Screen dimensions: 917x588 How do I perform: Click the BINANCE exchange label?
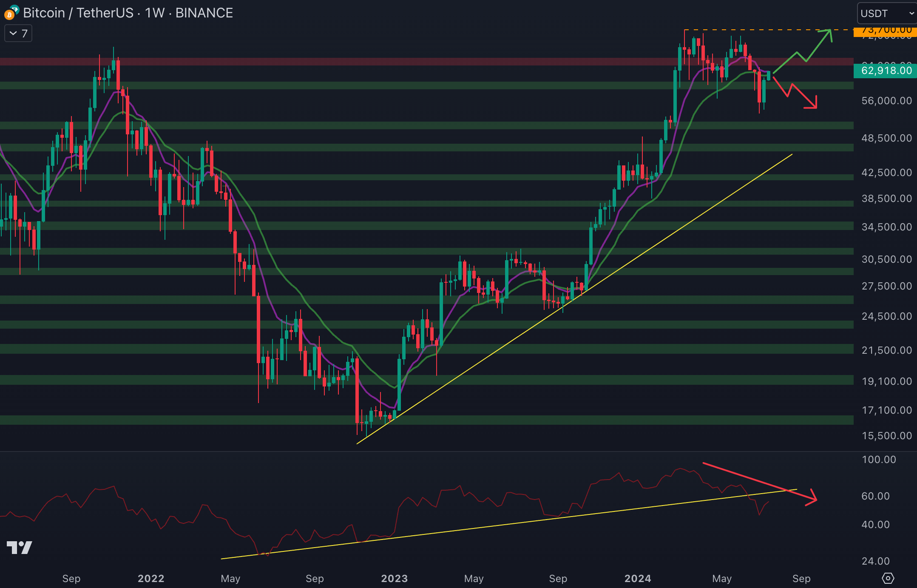204,13
